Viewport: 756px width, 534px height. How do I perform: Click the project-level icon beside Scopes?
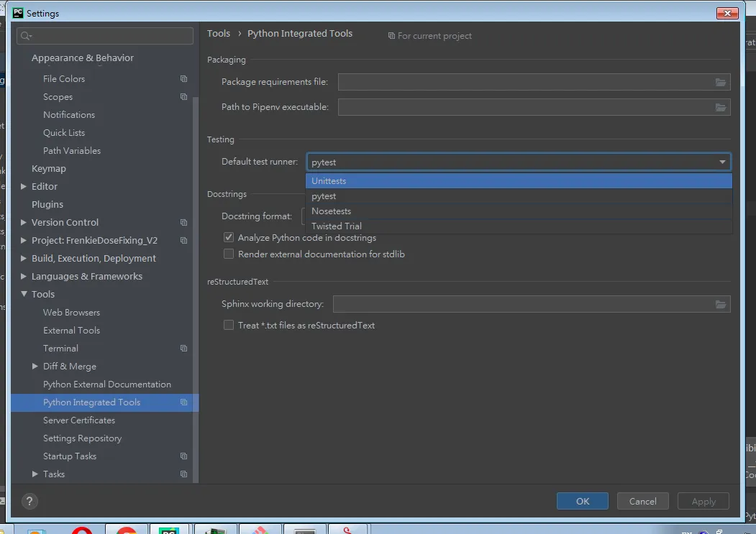pos(183,96)
